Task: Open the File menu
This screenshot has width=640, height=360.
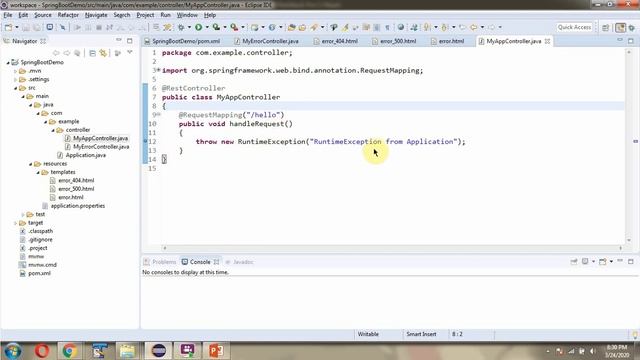Action: point(8,15)
